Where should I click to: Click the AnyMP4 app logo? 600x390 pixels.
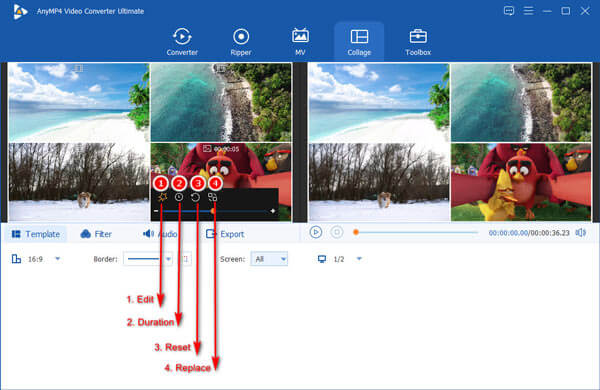[19, 11]
